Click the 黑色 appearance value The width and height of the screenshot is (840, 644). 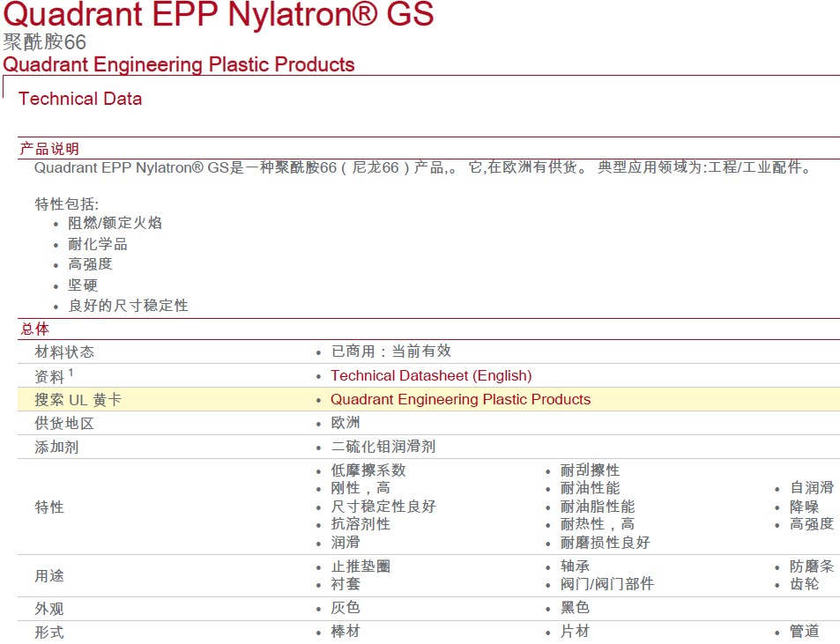tap(576, 608)
